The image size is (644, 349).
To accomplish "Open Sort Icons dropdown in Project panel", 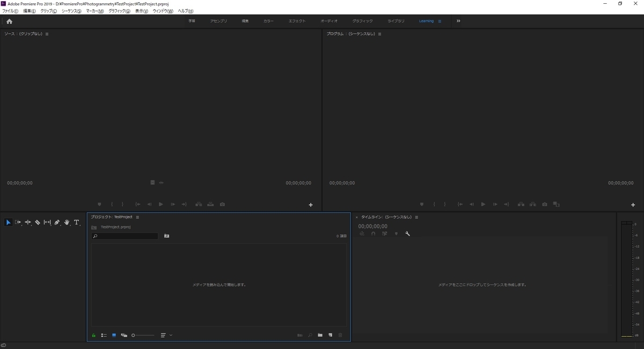I will 166,335.
